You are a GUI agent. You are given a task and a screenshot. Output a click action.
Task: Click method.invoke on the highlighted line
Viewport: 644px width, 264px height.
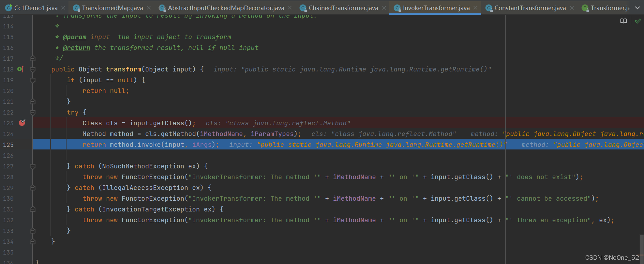coord(135,145)
